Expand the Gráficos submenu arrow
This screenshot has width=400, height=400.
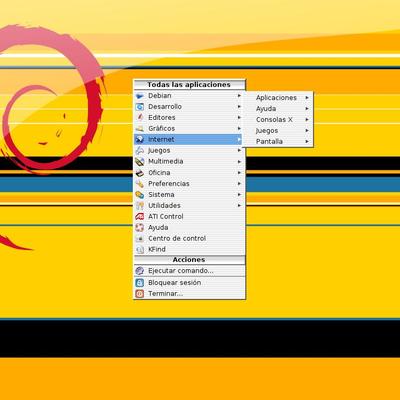(x=239, y=129)
